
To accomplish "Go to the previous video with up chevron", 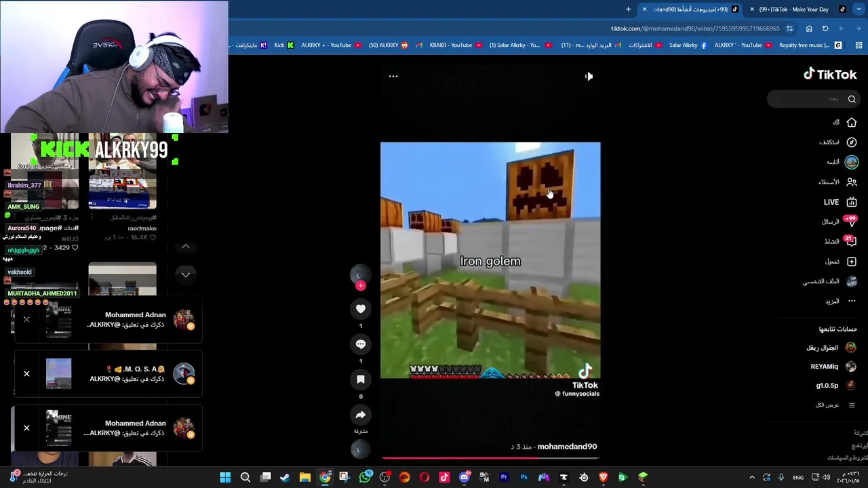I will (x=186, y=247).
